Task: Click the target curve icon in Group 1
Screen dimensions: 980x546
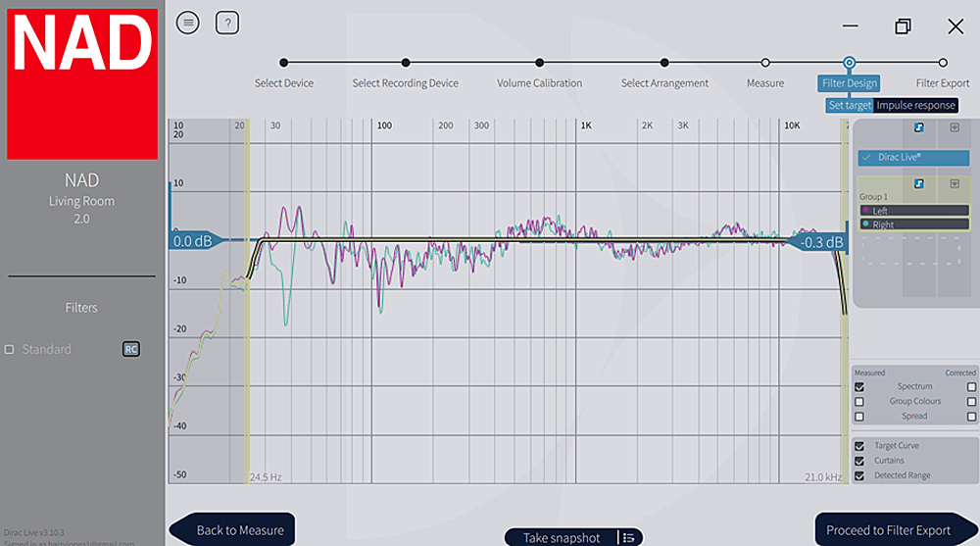Action: tap(919, 183)
